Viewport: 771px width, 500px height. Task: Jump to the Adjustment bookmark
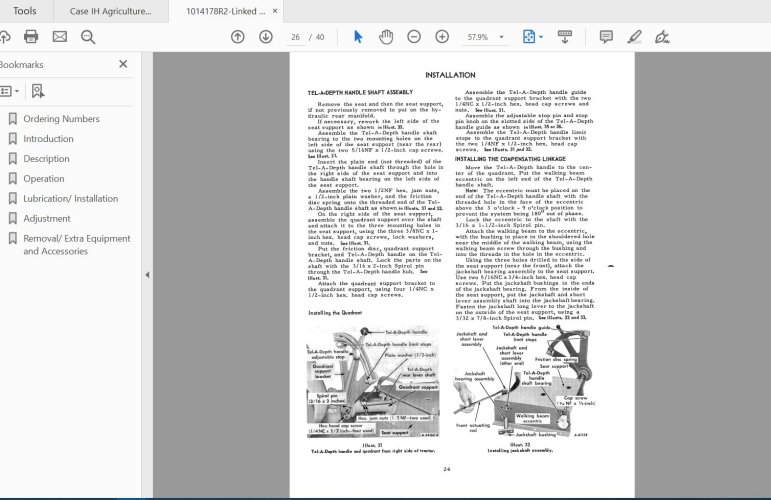47,218
